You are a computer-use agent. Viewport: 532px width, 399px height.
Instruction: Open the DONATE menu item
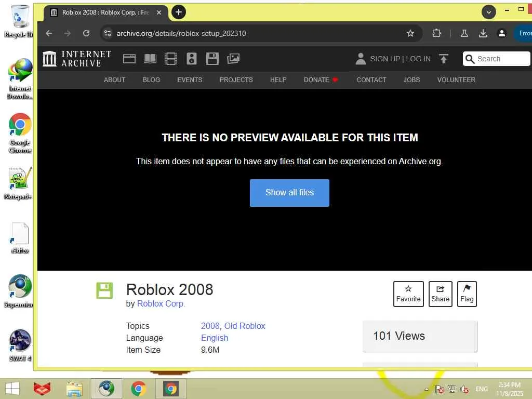point(321,79)
